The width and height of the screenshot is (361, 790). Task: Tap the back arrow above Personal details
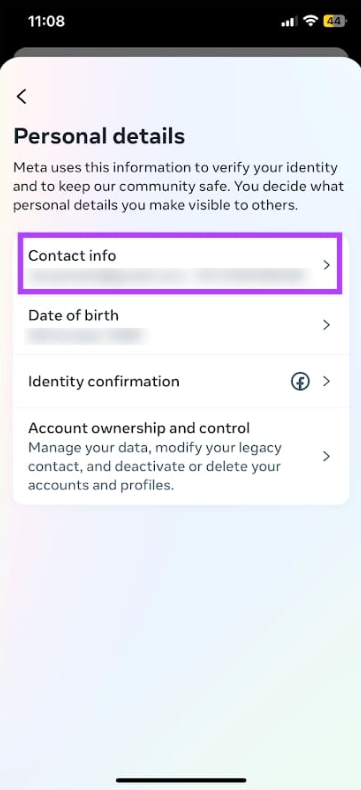point(21,96)
